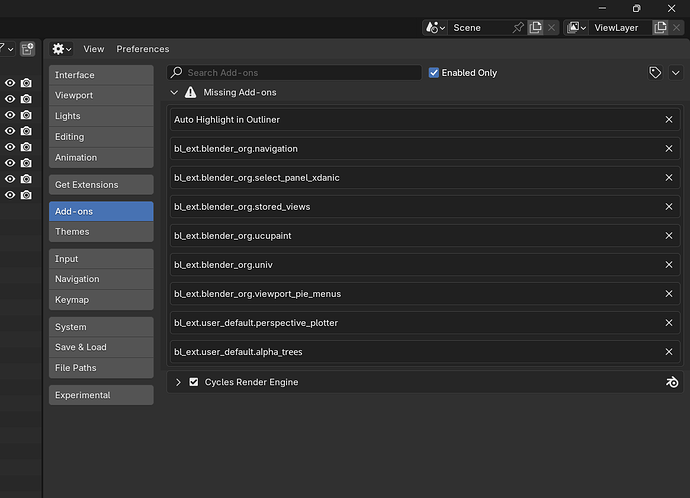Remove missing add-on Auto Highlight in Outliner

669,120
